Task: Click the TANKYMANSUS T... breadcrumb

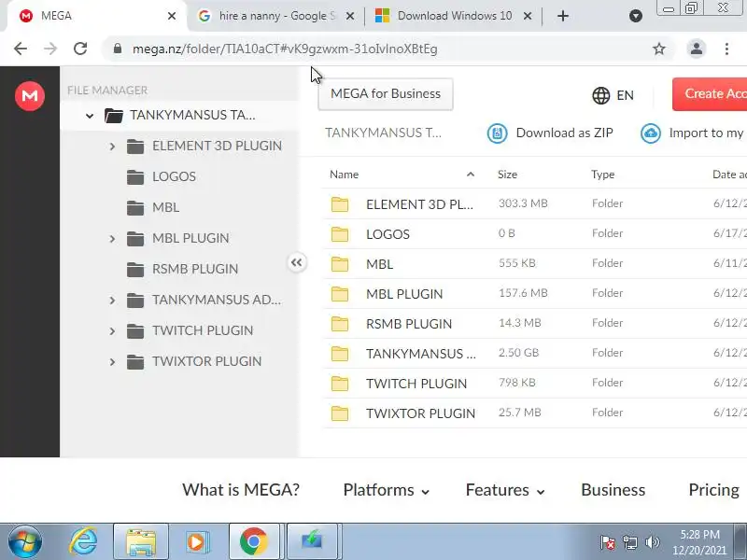Action: pyautogui.click(x=383, y=133)
